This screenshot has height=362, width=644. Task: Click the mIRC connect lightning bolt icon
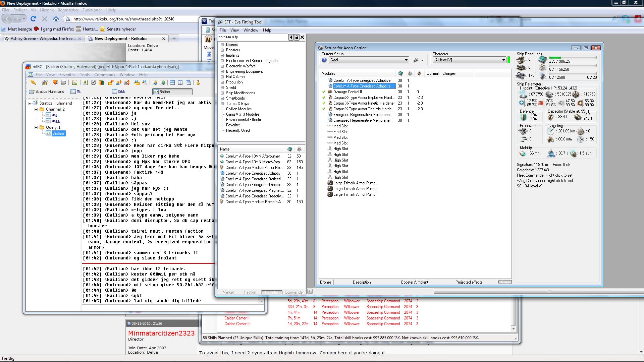pos(33,82)
